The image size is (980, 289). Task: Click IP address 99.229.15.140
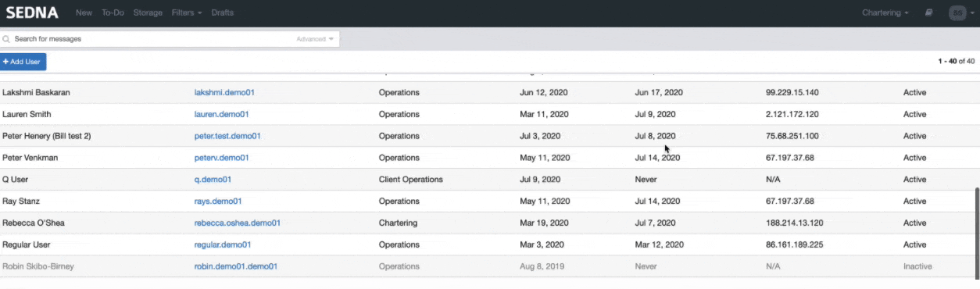pyautogui.click(x=792, y=92)
